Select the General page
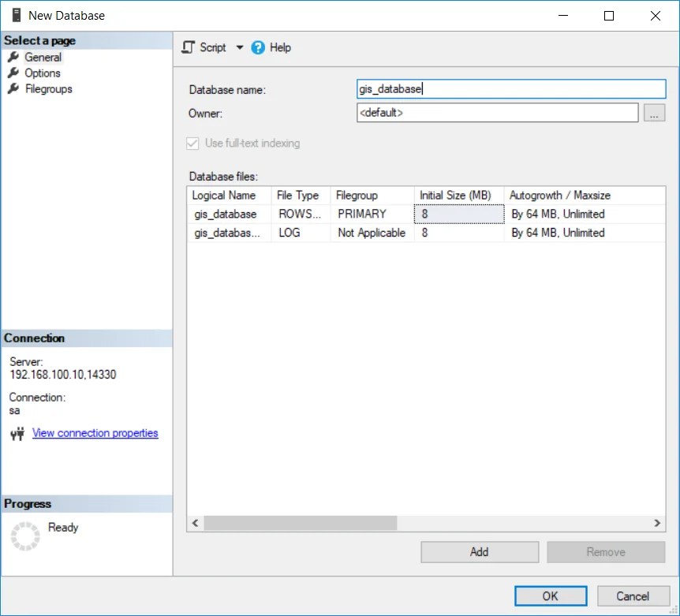The image size is (680, 616). (x=43, y=58)
